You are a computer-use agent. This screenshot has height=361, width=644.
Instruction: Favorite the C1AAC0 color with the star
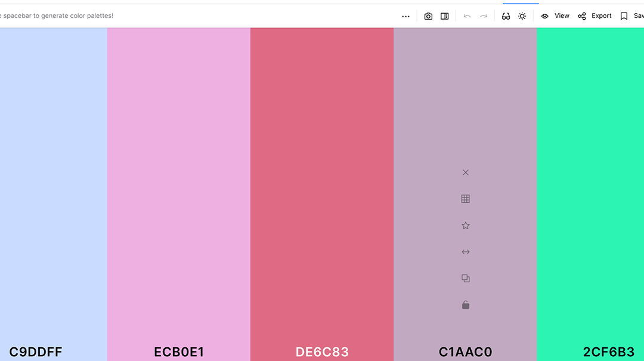pos(466,226)
